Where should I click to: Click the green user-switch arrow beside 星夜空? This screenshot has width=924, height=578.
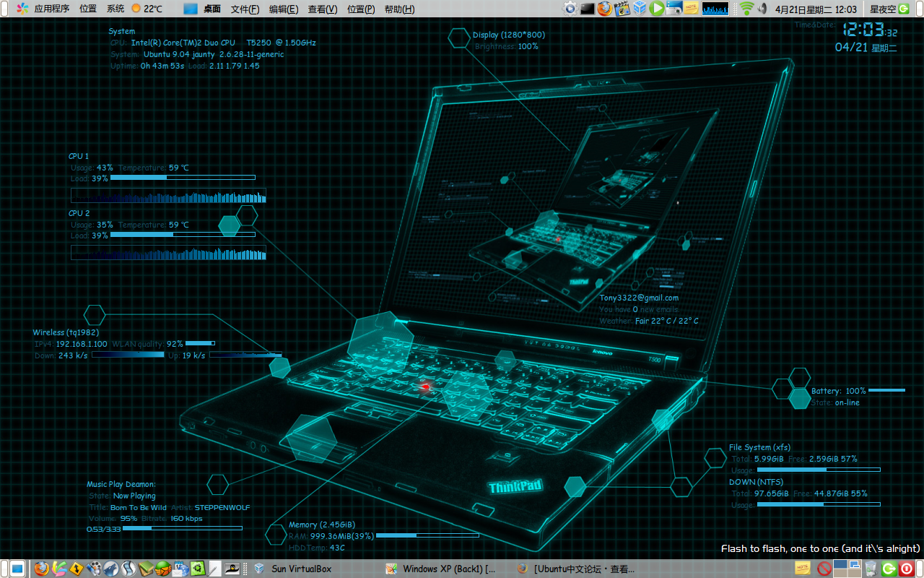[903, 9]
